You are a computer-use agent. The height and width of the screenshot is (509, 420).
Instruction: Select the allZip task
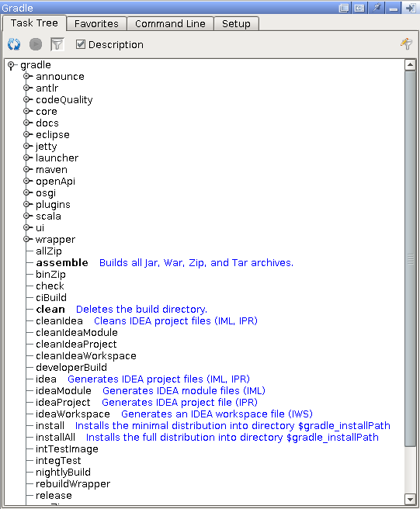click(x=49, y=251)
